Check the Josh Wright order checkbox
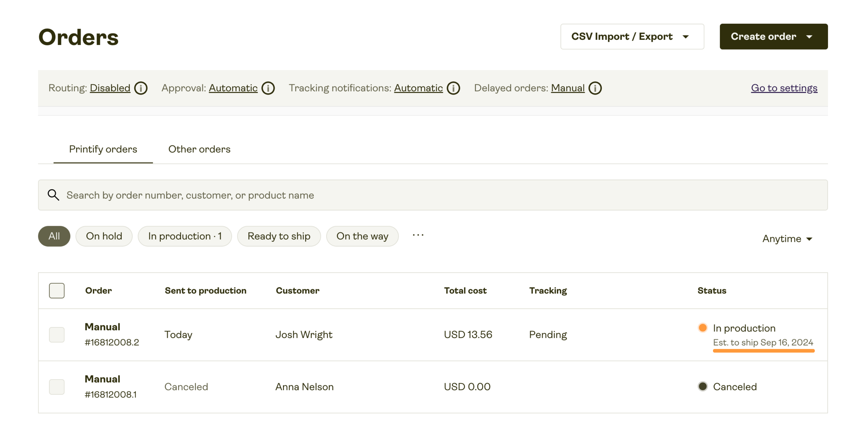Viewport: 868px width, 437px height. pos(57,334)
